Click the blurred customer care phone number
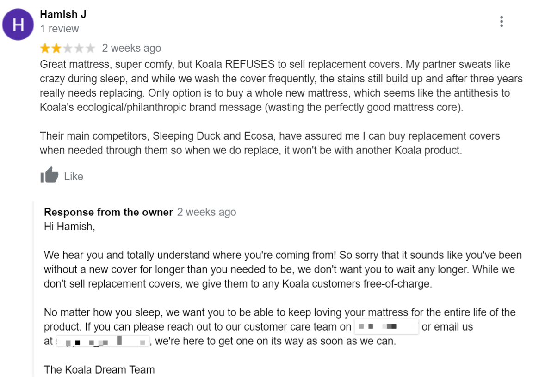The image size is (539, 392). point(386,327)
